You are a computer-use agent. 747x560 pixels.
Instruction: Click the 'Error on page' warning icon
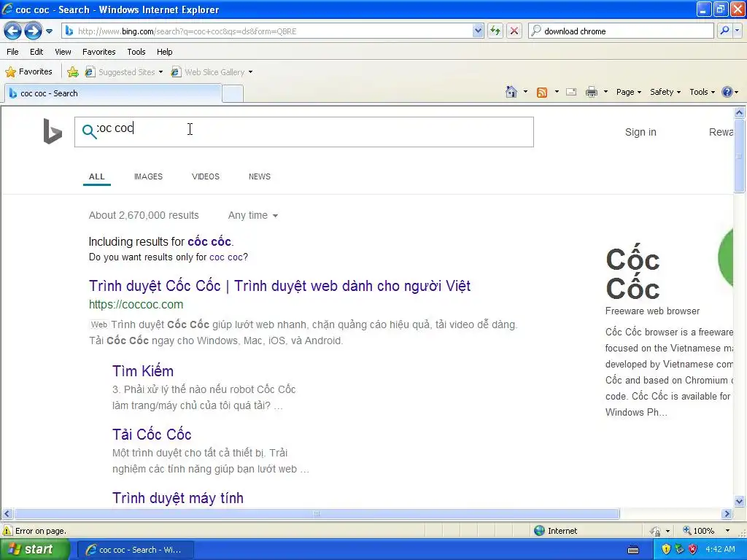coord(7,531)
